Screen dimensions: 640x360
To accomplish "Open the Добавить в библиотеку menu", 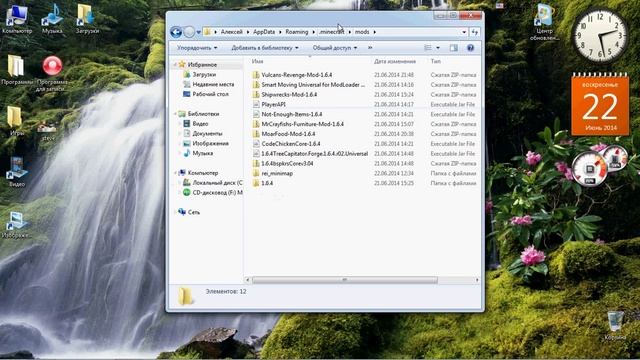I will [265, 48].
